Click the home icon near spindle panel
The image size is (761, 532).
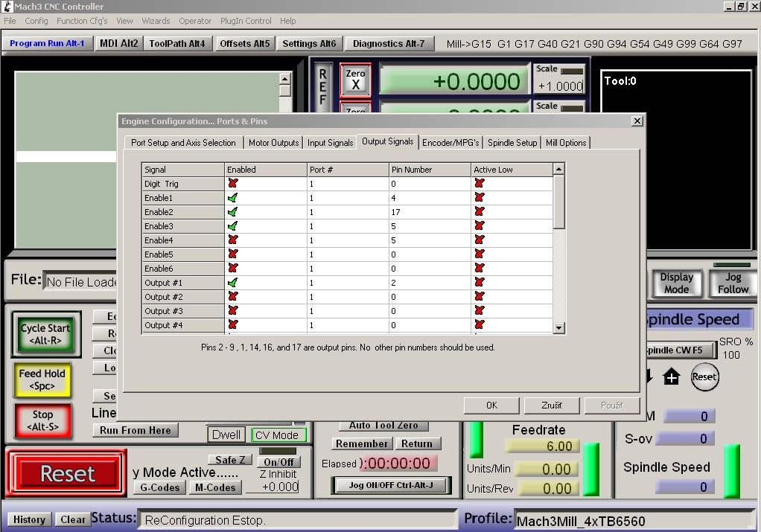[672, 377]
